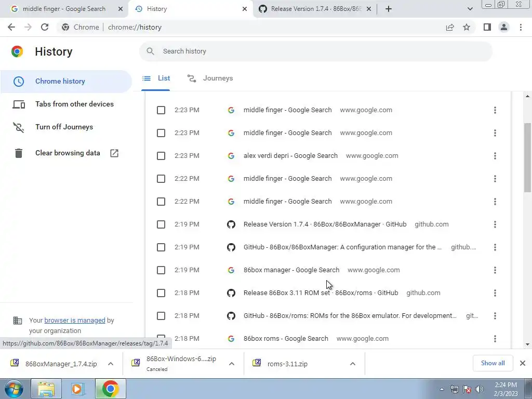
Task: Open the Windows Start menu
Action: tap(14, 389)
